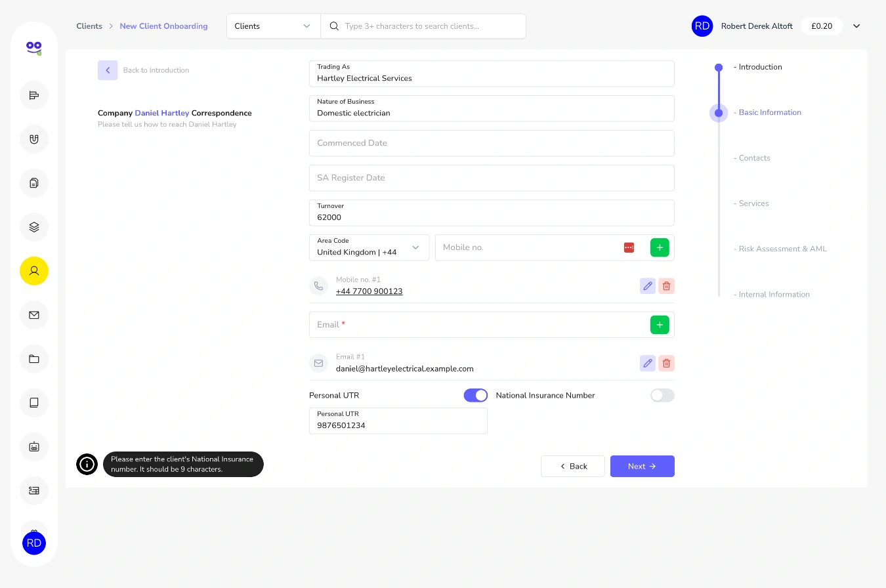Select the Basic Information step
Viewport: 886px width, 588px height.
pos(768,112)
